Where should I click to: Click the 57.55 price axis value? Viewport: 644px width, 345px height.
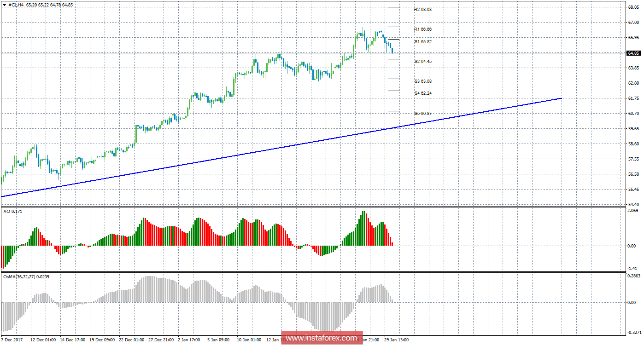[633, 159]
